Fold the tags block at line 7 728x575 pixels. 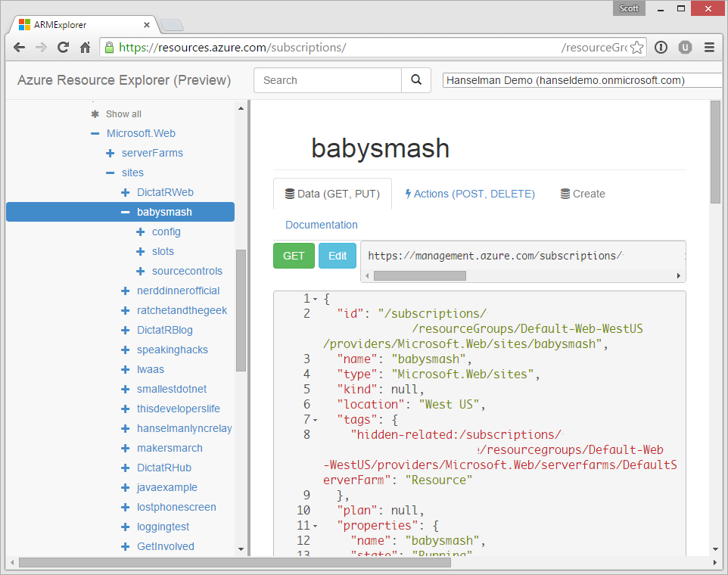(316, 420)
